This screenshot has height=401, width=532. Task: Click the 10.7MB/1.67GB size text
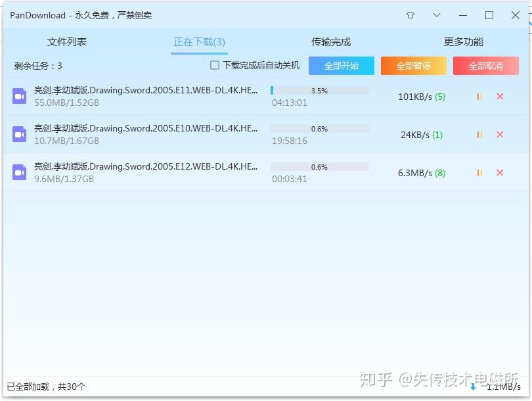coord(66,141)
